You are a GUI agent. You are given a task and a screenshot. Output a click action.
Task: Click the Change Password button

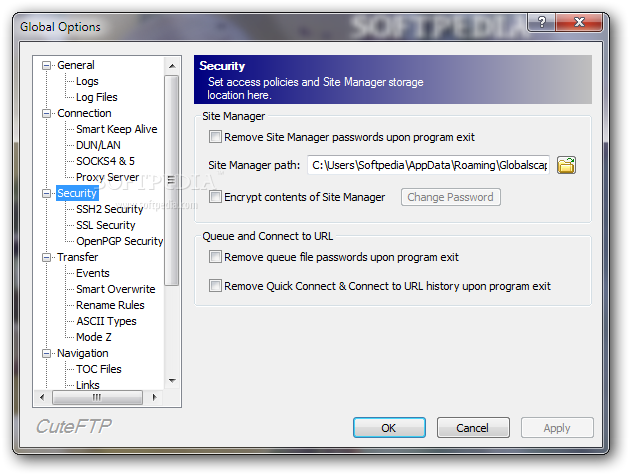(x=450, y=197)
